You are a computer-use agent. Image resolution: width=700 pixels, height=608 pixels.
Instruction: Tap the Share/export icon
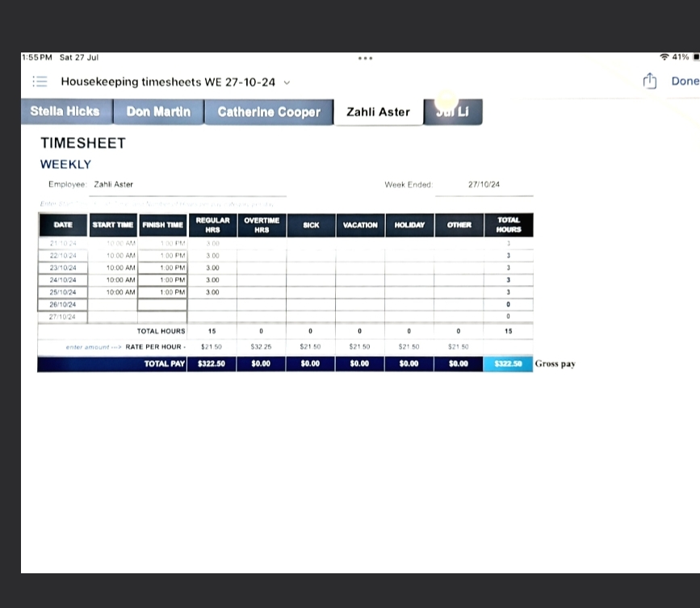[649, 81]
